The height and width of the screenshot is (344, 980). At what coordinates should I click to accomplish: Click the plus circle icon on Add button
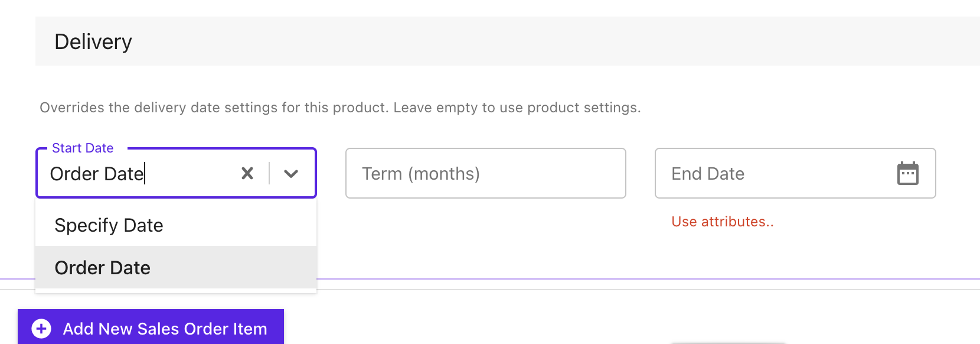(x=41, y=328)
